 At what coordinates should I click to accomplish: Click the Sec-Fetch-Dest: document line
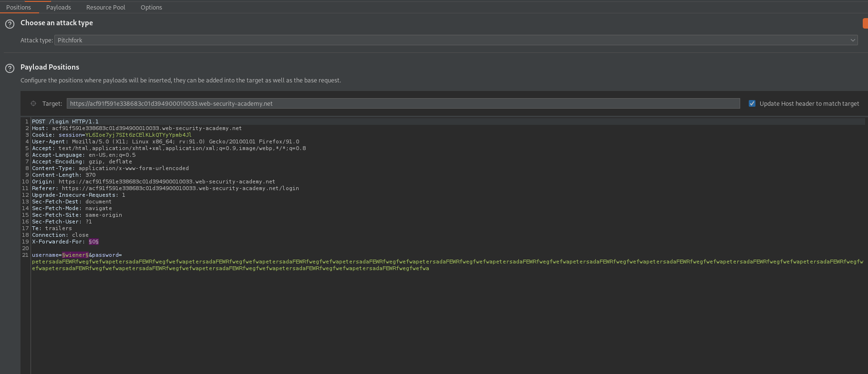pos(72,202)
